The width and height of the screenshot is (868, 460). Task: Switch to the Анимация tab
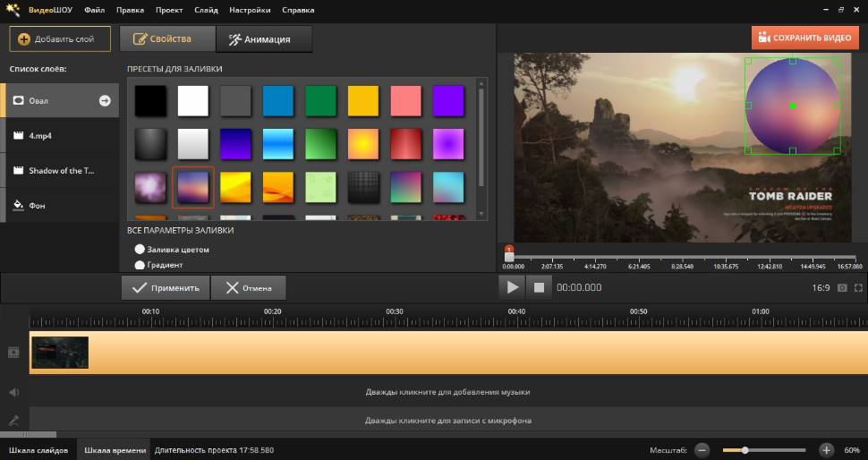click(264, 39)
